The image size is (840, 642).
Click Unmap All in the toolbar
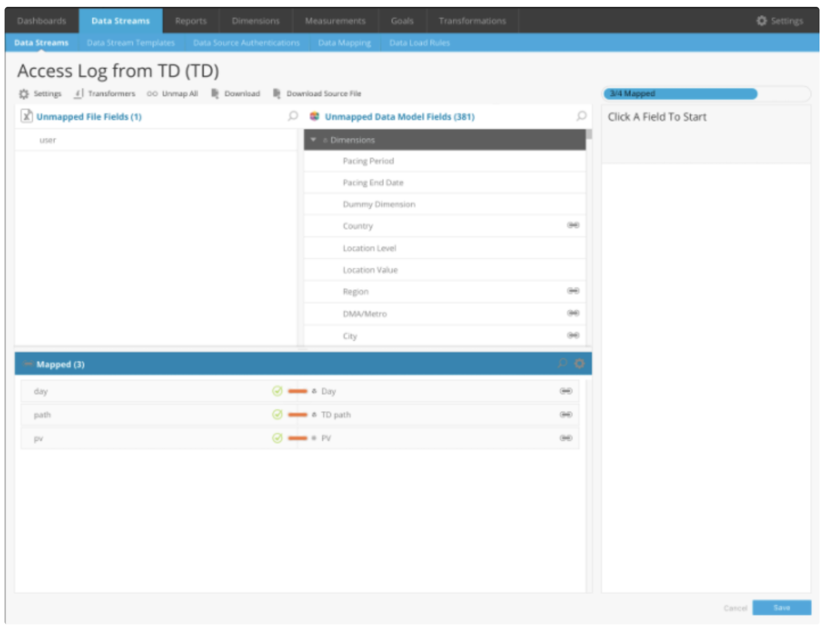click(173, 93)
